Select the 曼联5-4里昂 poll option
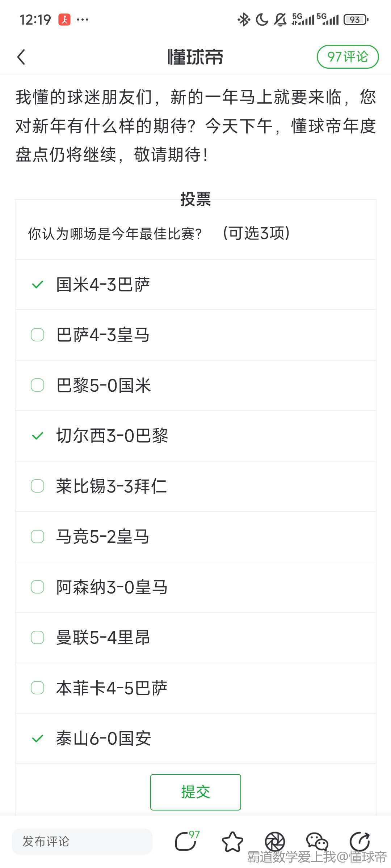The image size is (391, 868). (x=38, y=637)
